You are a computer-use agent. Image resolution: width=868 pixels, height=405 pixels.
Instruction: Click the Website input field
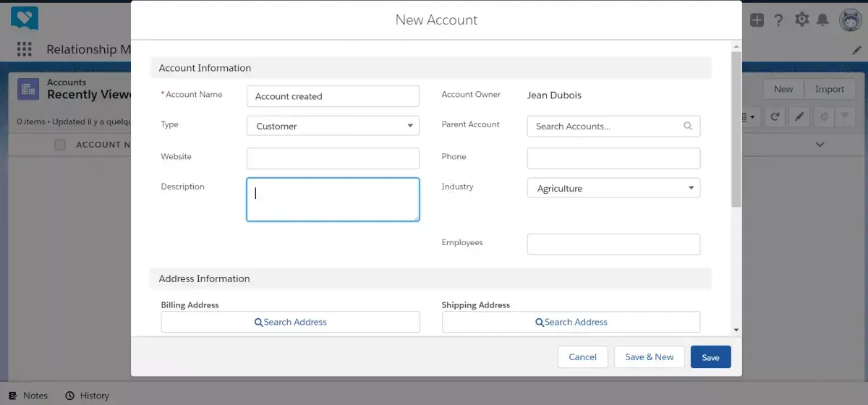(333, 158)
